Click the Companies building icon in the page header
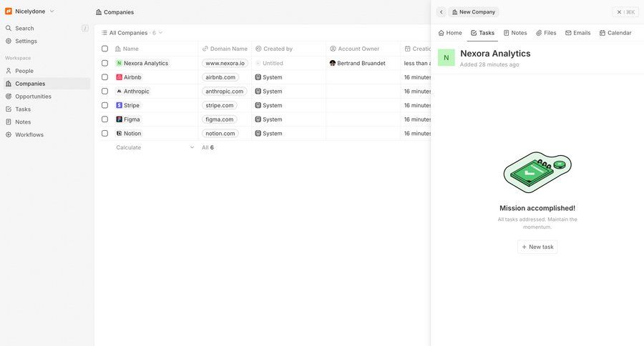This screenshot has height=346, width=644. (99, 12)
